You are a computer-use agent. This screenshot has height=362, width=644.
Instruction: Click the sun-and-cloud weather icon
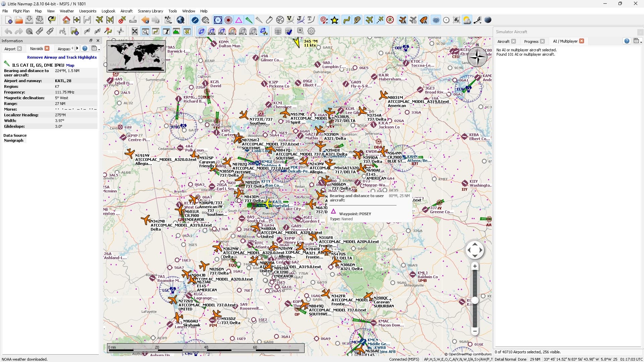click(x=467, y=20)
